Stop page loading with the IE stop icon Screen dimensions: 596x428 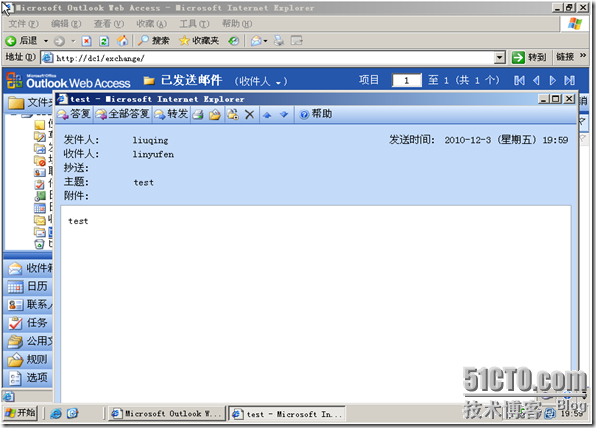[87, 41]
